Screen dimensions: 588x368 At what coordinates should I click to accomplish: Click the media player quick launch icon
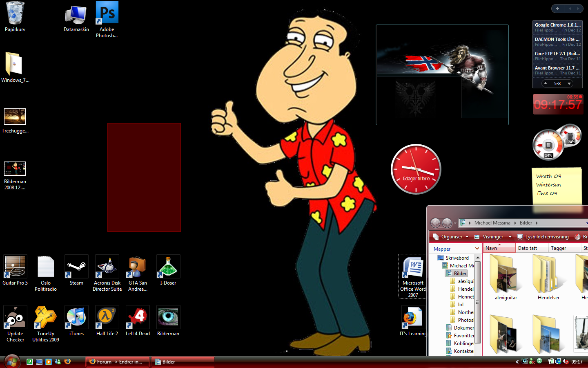click(x=49, y=361)
